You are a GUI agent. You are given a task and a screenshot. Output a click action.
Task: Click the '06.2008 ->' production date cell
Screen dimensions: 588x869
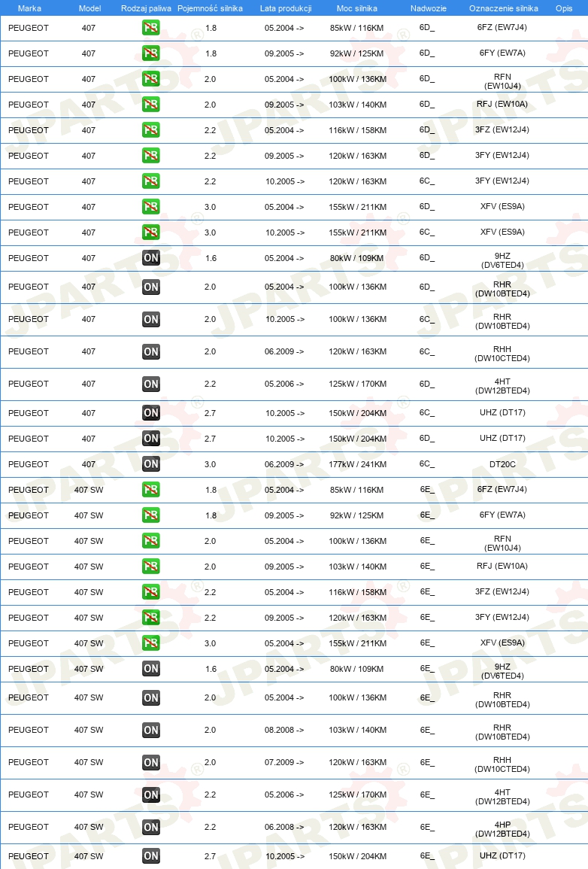pos(284,827)
